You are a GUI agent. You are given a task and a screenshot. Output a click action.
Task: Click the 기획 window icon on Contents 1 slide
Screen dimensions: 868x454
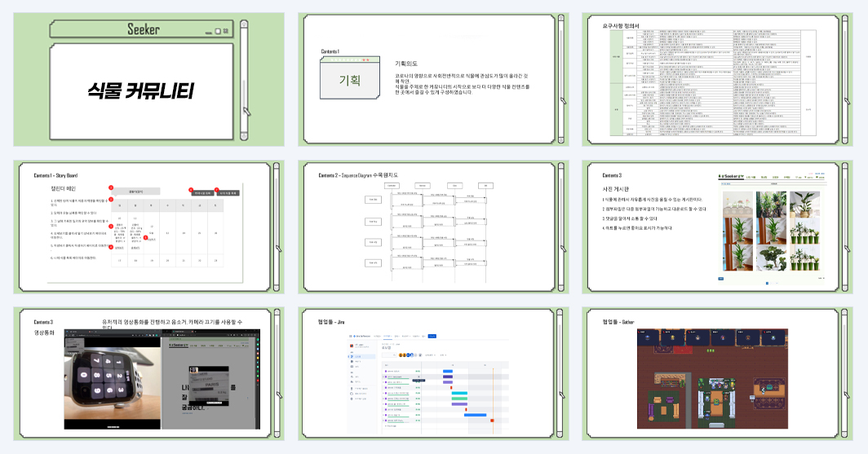coord(350,78)
